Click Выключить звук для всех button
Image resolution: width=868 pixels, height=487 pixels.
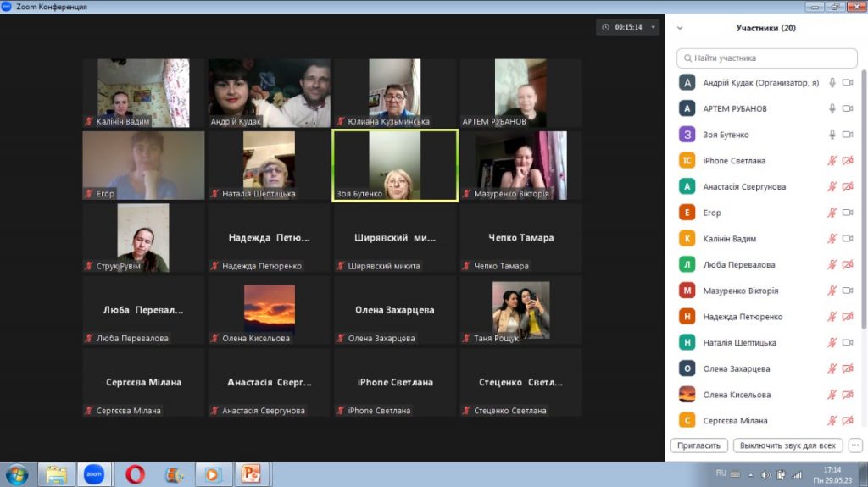click(787, 445)
